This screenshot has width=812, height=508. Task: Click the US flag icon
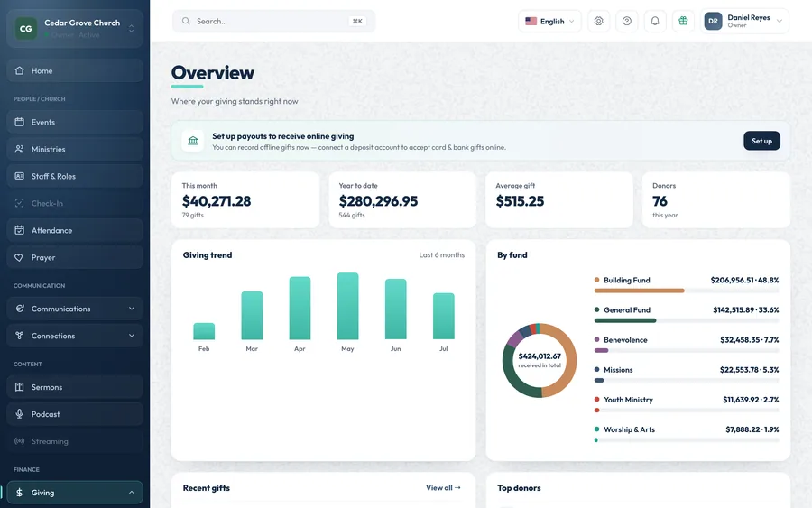pos(531,22)
